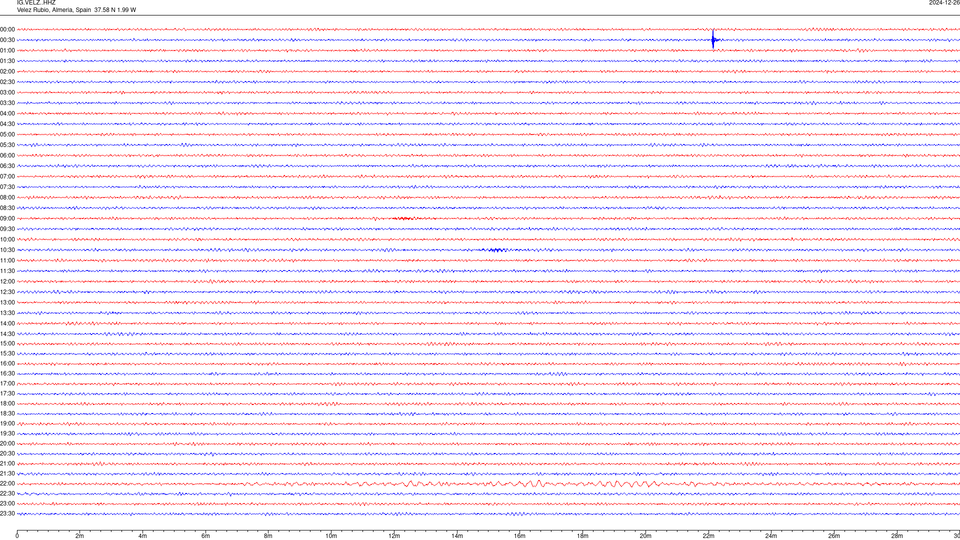Select the 17:00 time label
The width and height of the screenshot is (960, 540).
point(7,384)
